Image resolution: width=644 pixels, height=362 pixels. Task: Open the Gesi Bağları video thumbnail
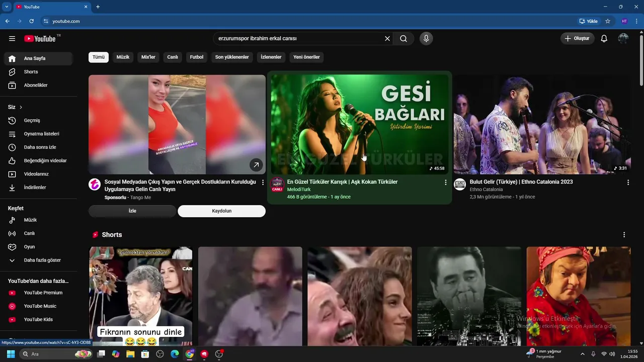(359, 125)
